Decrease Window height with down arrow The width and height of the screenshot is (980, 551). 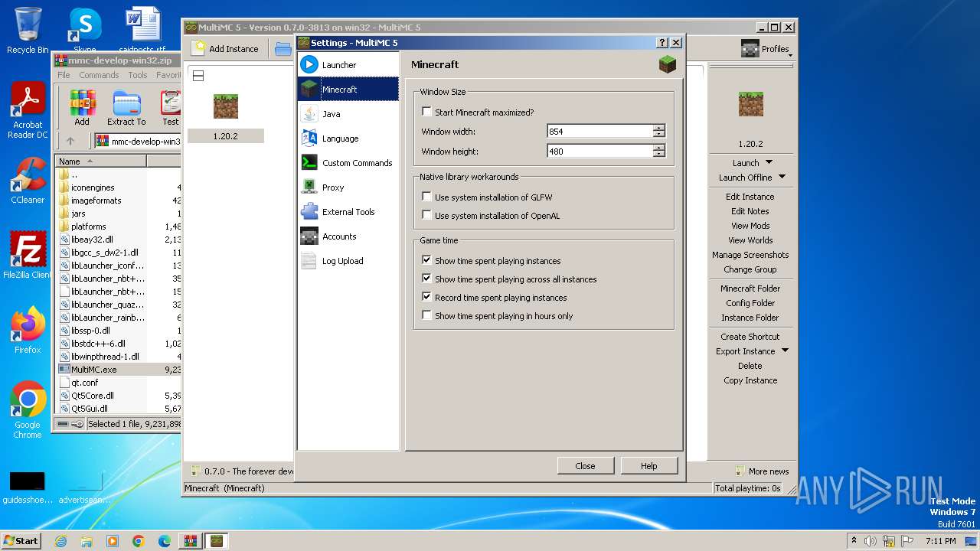pyautogui.click(x=659, y=155)
